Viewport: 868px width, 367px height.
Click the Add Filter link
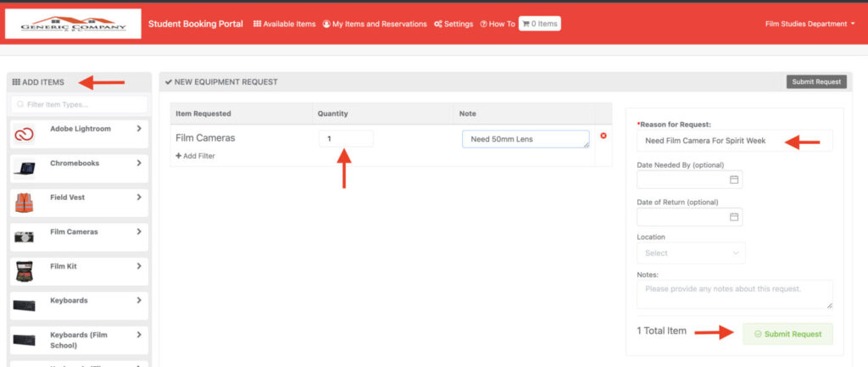coord(196,156)
